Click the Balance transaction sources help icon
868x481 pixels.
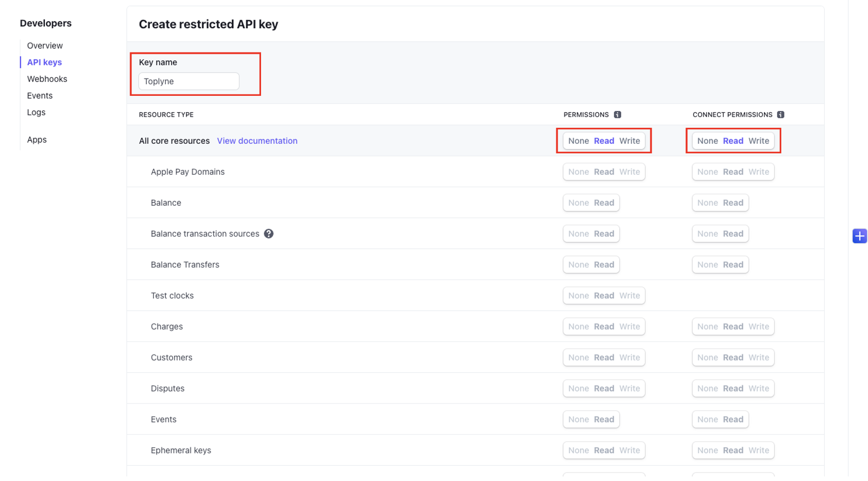[x=269, y=234]
